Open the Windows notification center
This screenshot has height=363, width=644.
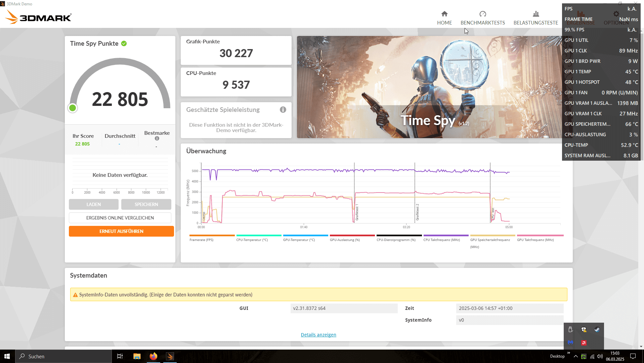coord(633,356)
